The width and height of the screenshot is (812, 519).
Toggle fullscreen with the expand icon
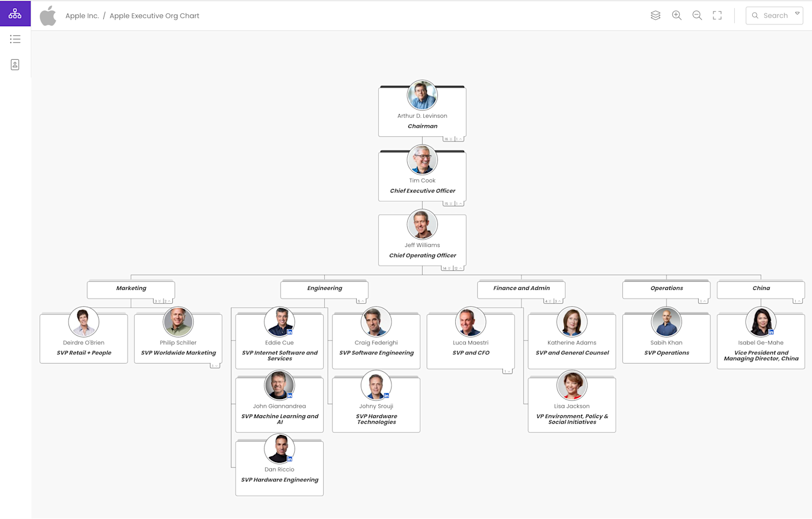(x=717, y=16)
